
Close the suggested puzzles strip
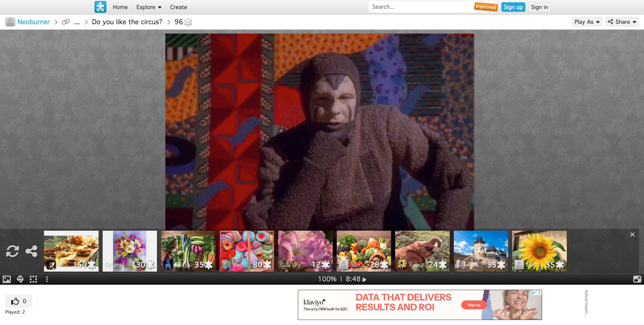coord(632,235)
